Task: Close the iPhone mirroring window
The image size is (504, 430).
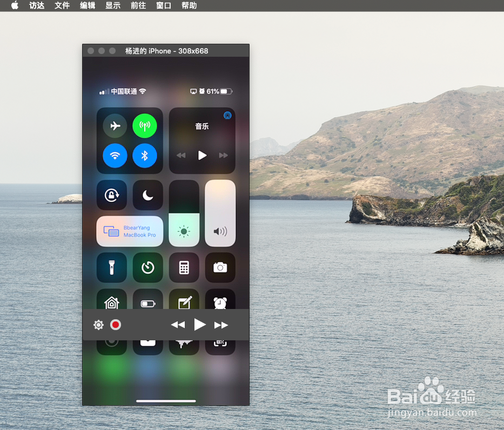Action: click(91, 51)
